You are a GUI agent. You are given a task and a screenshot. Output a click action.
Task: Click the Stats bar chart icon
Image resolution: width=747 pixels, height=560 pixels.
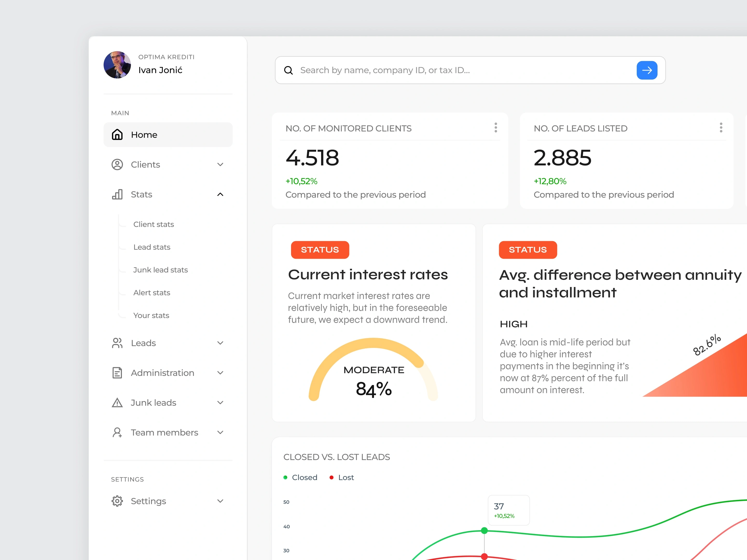(117, 194)
